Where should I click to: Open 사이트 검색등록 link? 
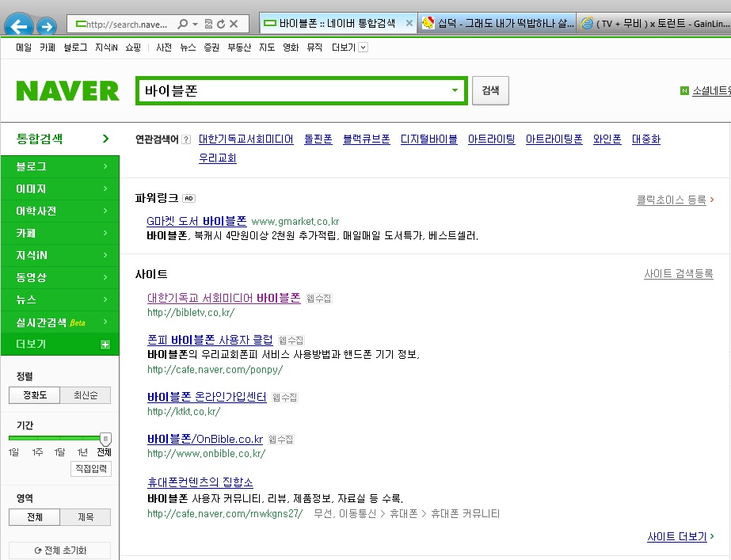[678, 274]
